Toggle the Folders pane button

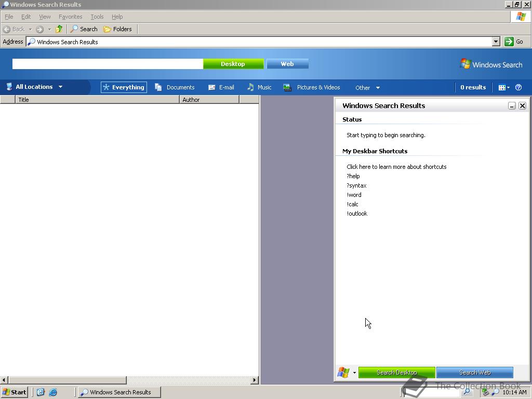tap(117, 29)
